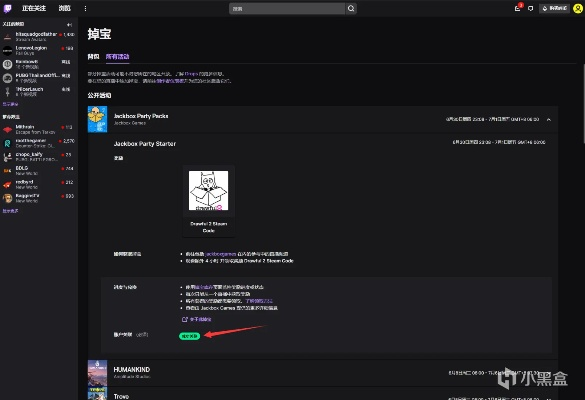Click the page vertical scrollbar

pyautogui.click(x=583, y=104)
